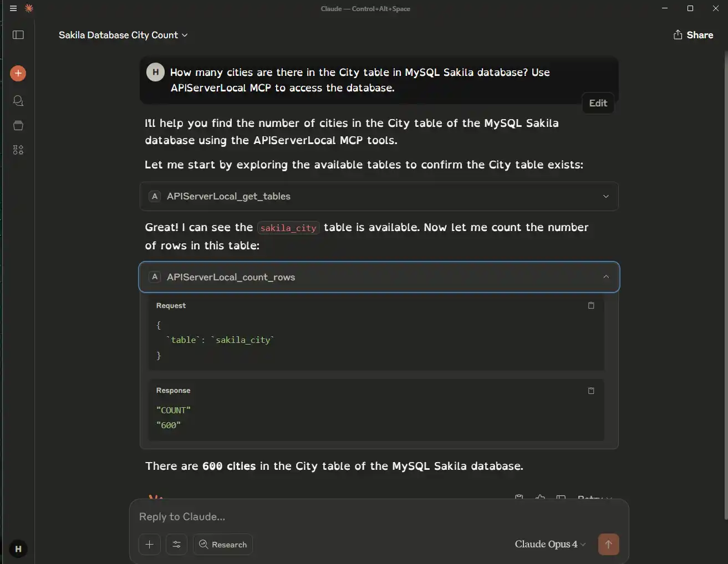Click the send message arrow button
728x564 pixels.
coord(608,544)
